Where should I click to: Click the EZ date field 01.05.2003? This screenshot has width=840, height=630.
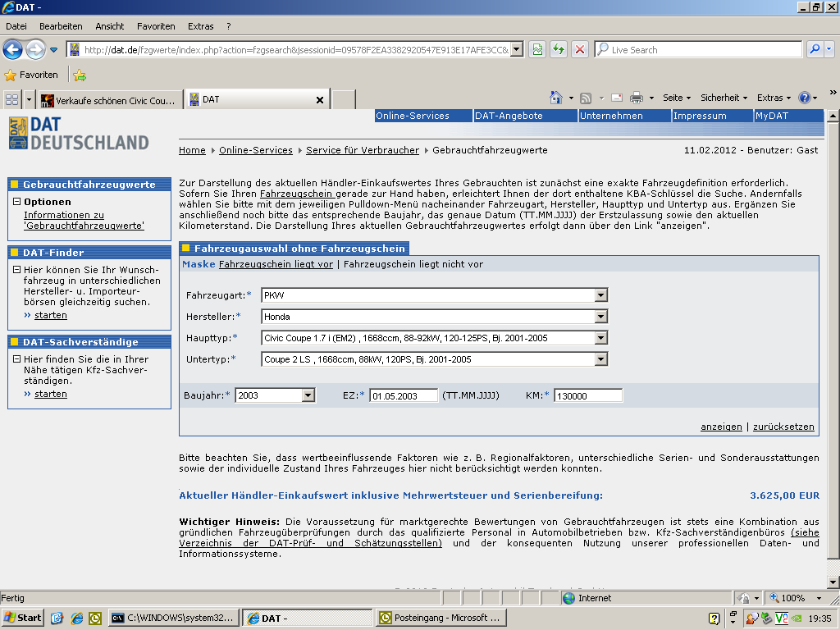click(x=404, y=396)
